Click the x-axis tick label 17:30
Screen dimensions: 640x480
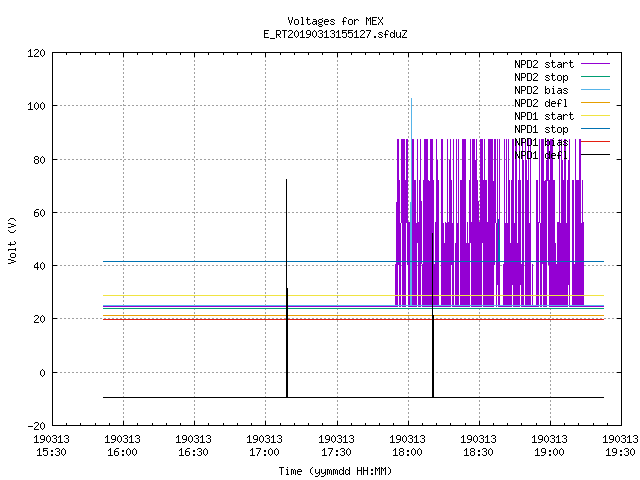(x=336, y=452)
